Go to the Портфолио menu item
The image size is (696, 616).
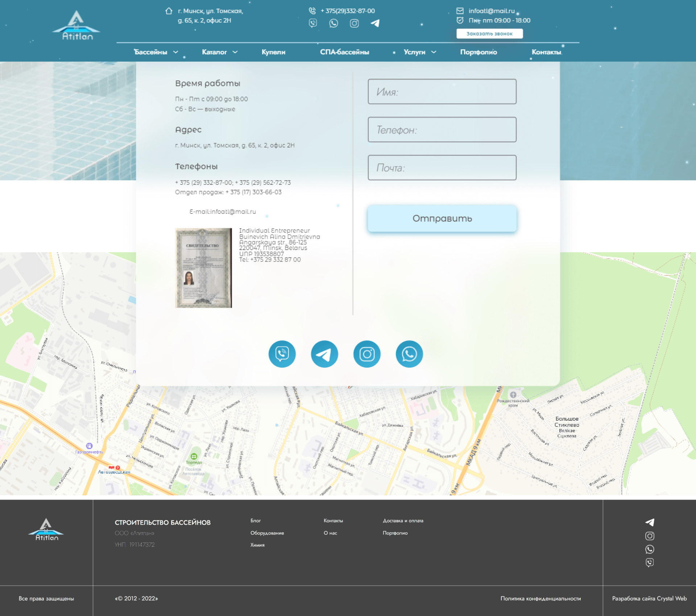tap(478, 52)
